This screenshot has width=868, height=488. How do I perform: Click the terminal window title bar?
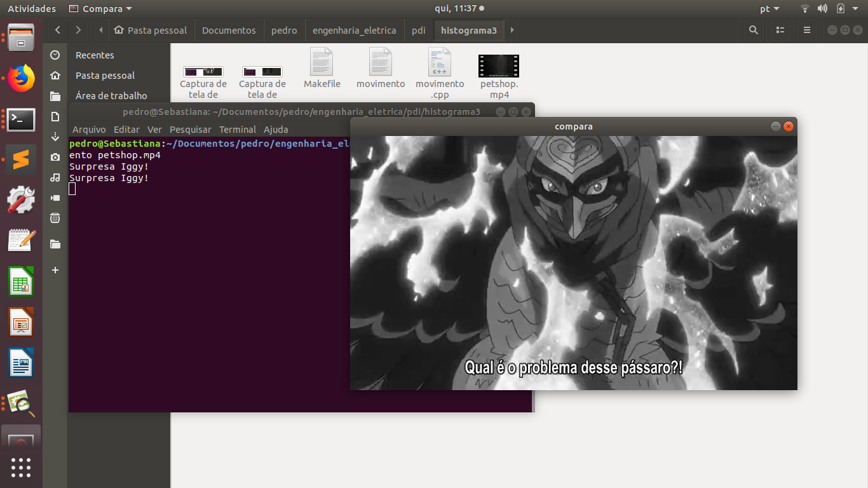(x=302, y=112)
